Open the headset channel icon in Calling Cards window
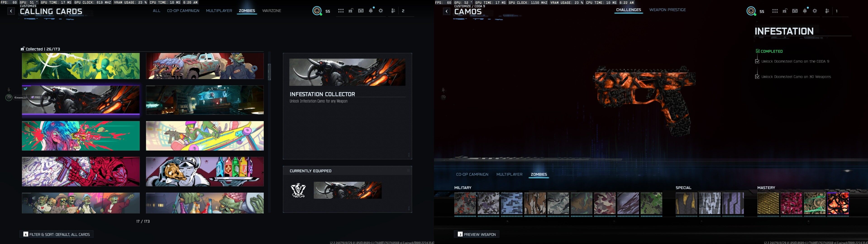The height and width of the screenshot is (244, 868). pos(361,11)
